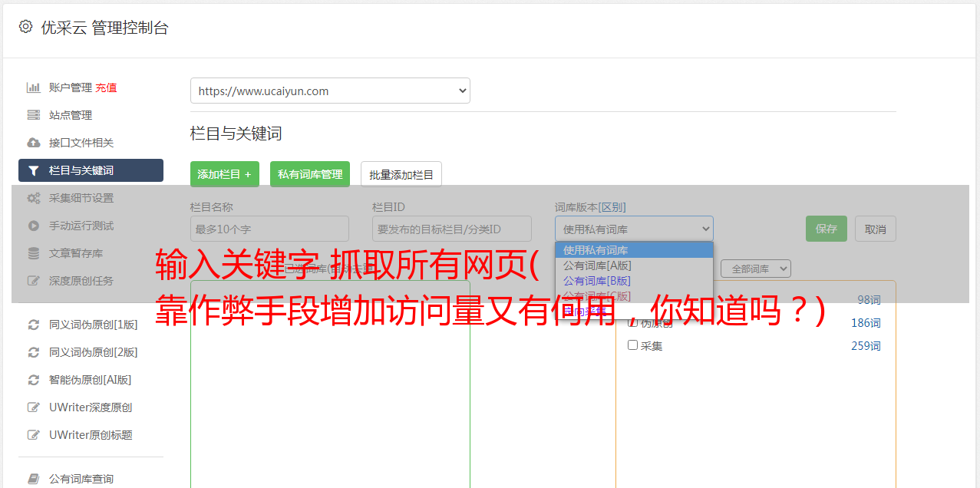Open the 账户管理 menu item
The width and height of the screenshot is (980, 488).
tap(71, 87)
